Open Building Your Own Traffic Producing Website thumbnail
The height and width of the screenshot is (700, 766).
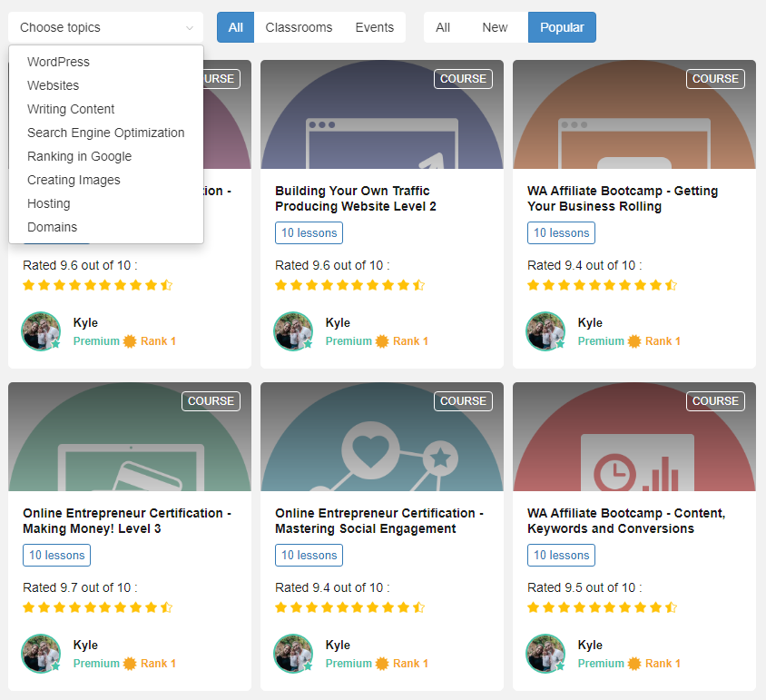382,114
